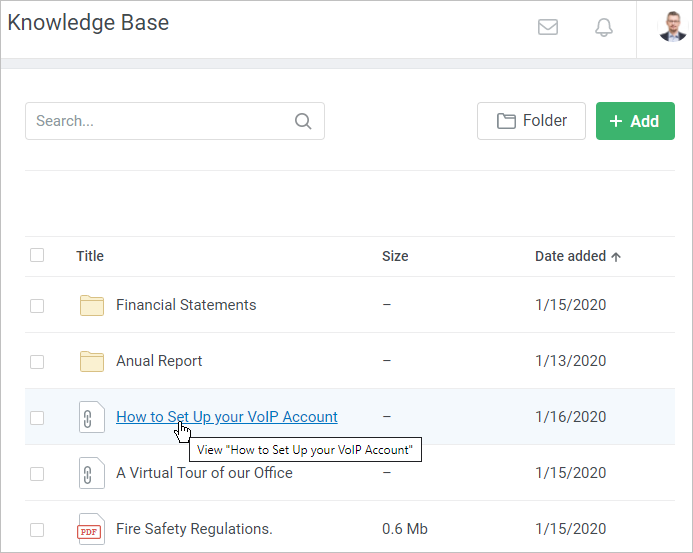Open the notifications bell icon
693x553 pixels.
[x=604, y=28]
